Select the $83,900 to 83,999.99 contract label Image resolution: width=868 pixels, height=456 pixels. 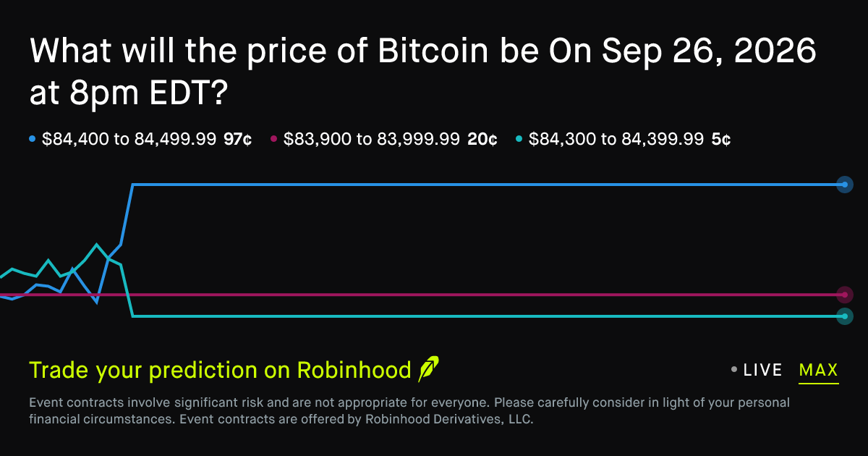tap(372, 139)
